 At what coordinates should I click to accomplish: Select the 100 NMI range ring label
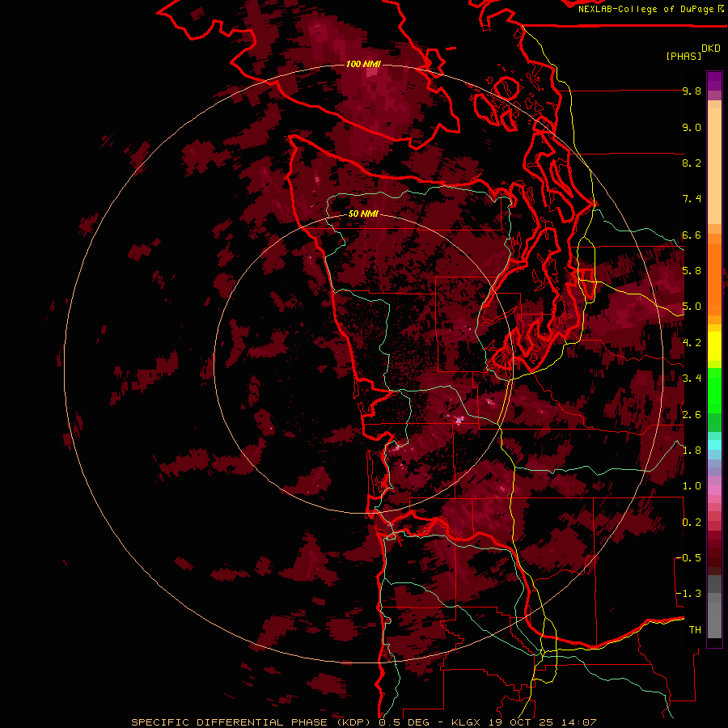[363, 64]
